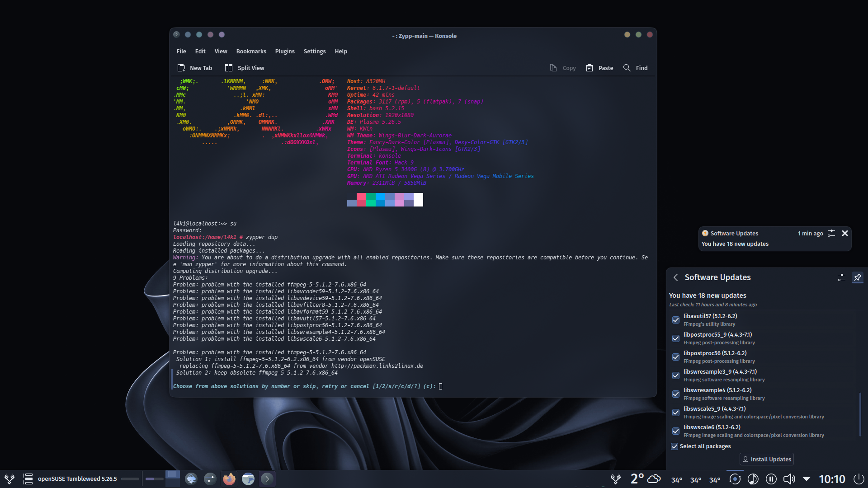
Task: Open the Bookmarks menu in Konsole
Action: click(x=251, y=51)
